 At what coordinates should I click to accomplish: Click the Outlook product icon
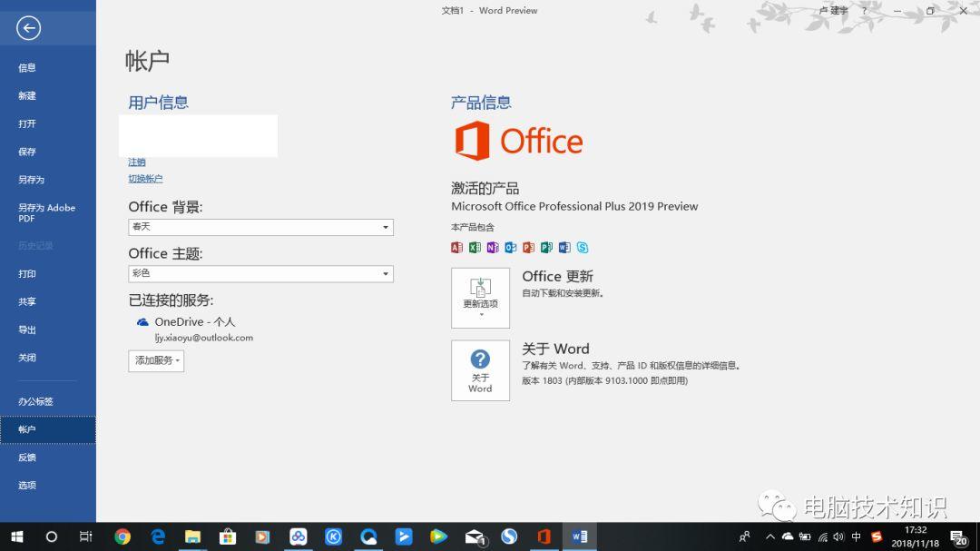point(511,248)
